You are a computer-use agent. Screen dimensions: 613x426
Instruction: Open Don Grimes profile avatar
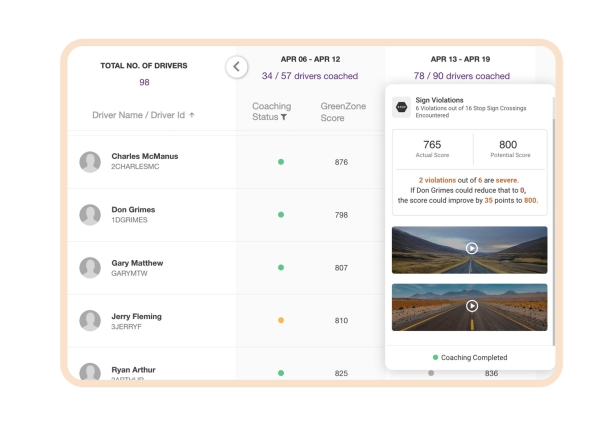[x=91, y=215]
